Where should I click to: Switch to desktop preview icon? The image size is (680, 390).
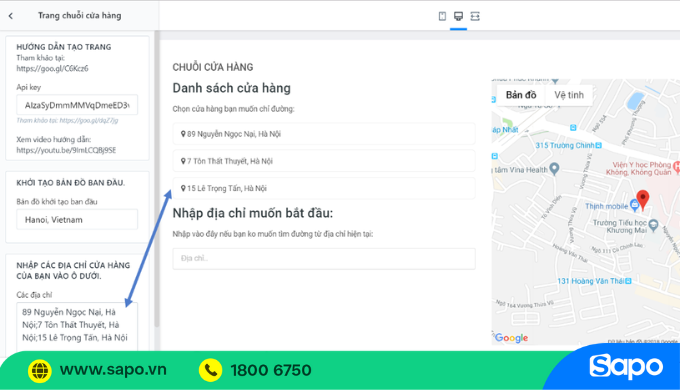458,16
